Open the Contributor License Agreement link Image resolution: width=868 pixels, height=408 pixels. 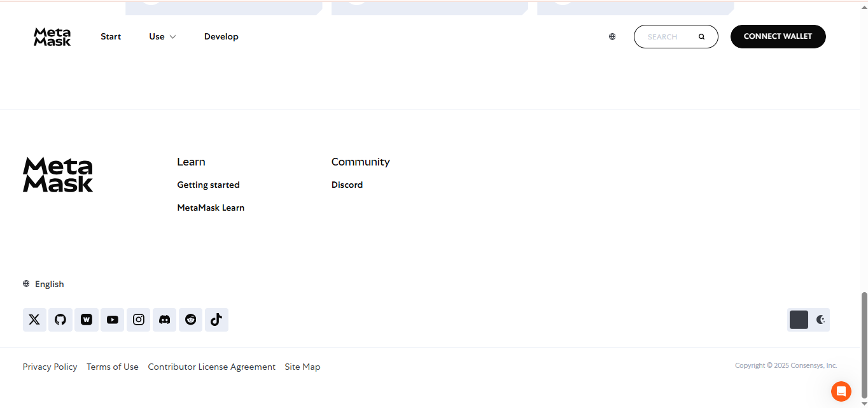tap(212, 367)
